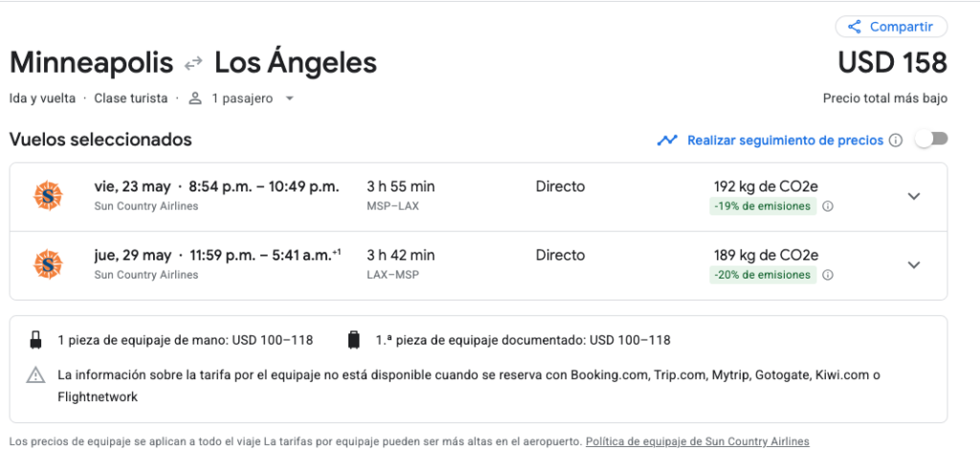The image size is (980, 470).
Task: Click the round-trip arrows between the cities
Action: click(x=193, y=63)
